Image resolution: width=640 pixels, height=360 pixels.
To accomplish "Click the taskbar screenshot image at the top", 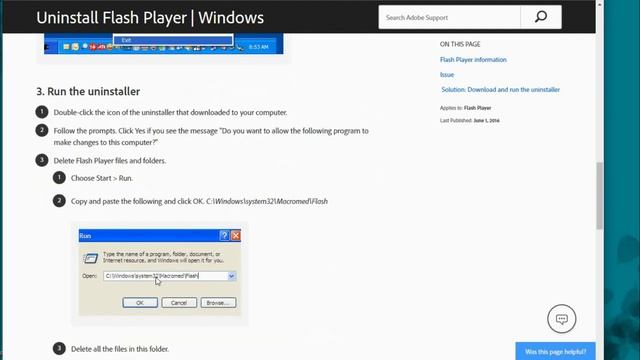I will tap(163, 44).
